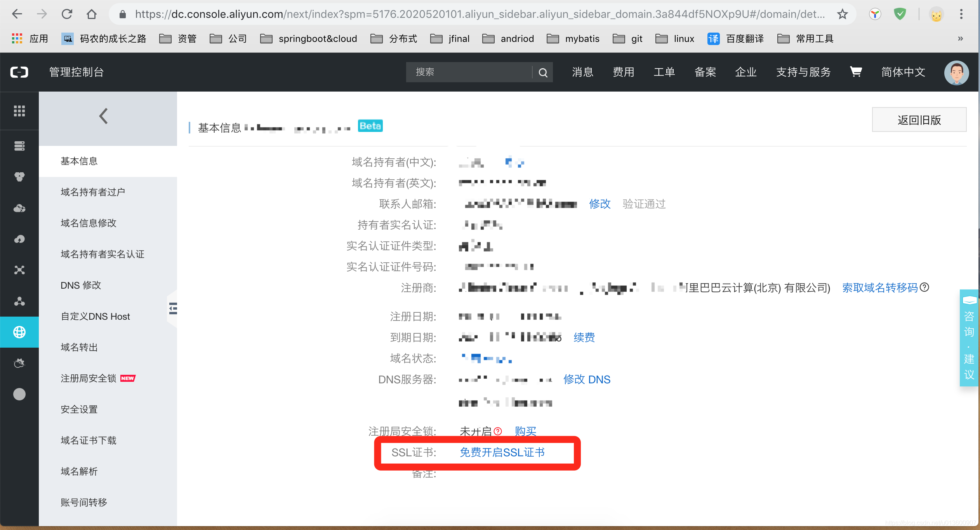Open 备案 in header
Screen dimensions: 980x530
[705, 72]
